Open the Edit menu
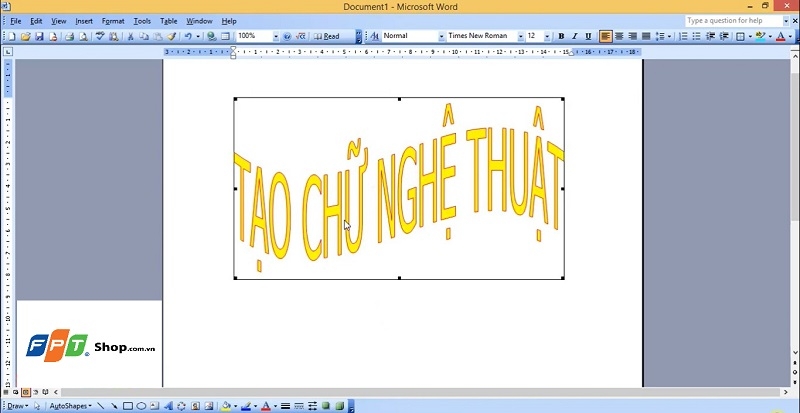This screenshot has width=800, height=413. point(36,21)
